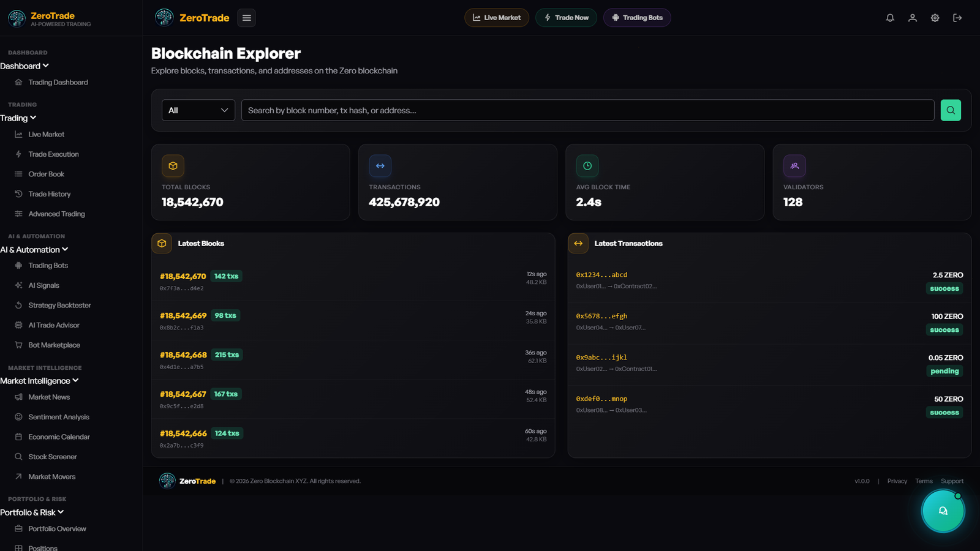Click the Latest Transactions arrows icon
This screenshot has width=980, height=551.
578,243
